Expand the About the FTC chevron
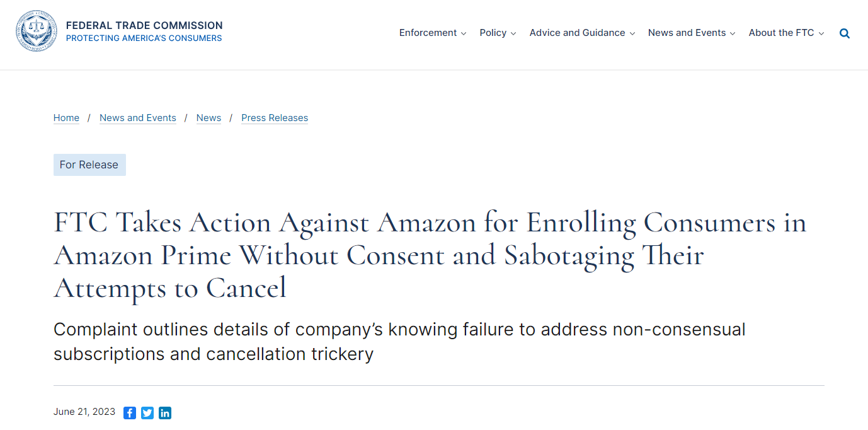This screenshot has width=868, height=430. coord(821,33)
